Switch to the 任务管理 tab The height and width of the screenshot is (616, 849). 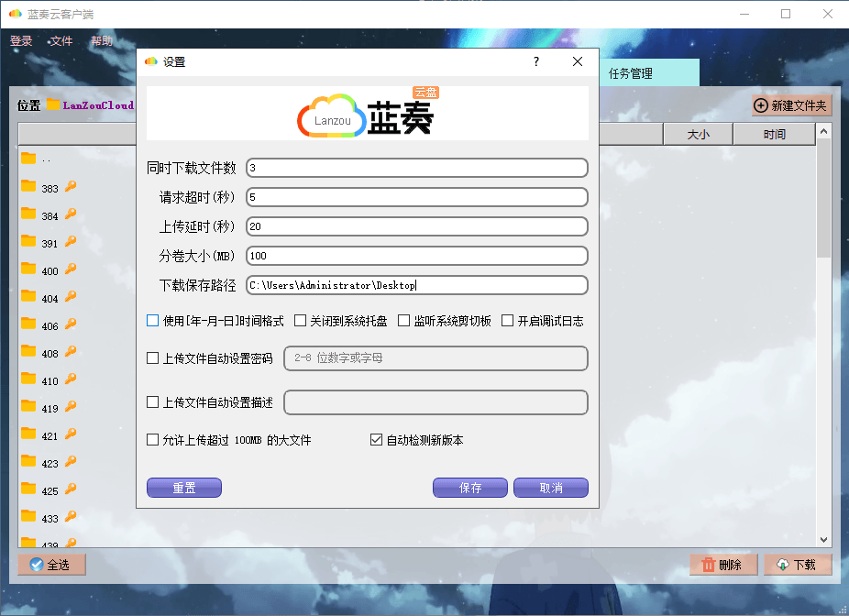pyautogui.click(x=649, y=73)
